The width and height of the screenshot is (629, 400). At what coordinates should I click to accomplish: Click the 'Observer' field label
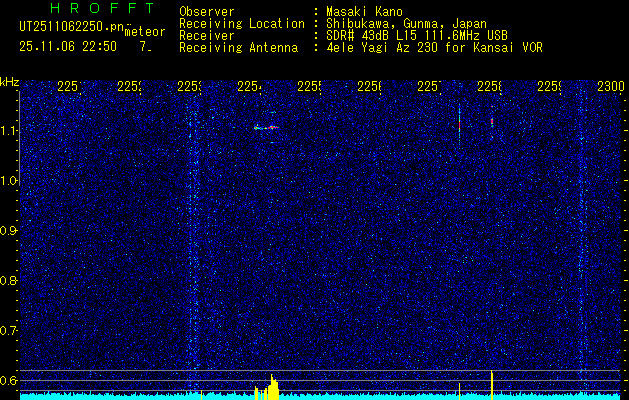207,12
